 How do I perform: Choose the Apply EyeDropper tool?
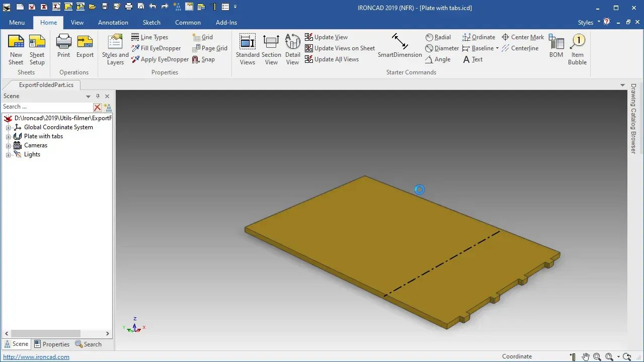pos(160,59)
